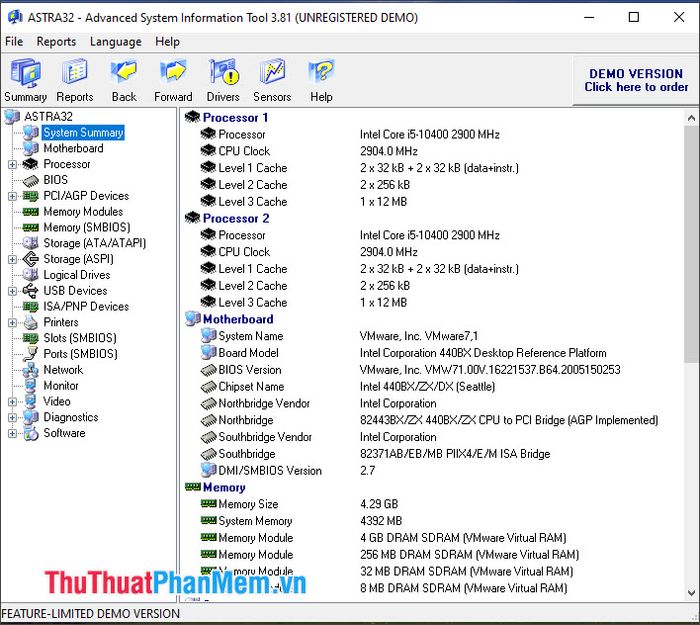Click the DEMO VERSION order link
This screenshot has width=700, height=625.
tap(636, 80)
